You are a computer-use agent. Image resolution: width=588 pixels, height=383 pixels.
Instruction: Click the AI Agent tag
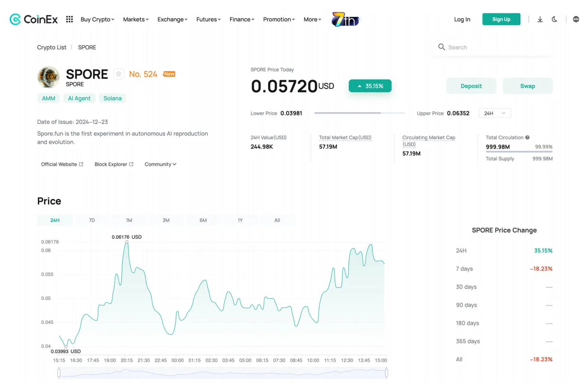point(79,99)
